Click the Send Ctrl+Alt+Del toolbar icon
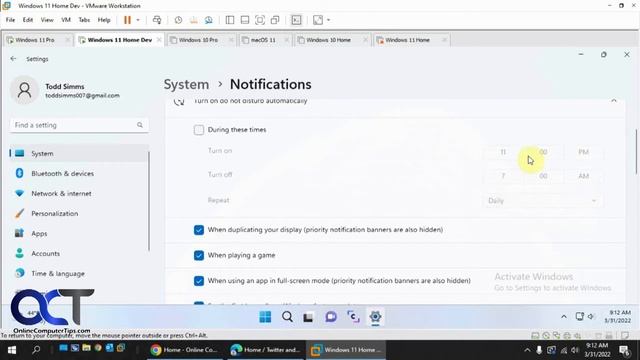This screenshot has height=360, width=640. coord(157,20)
